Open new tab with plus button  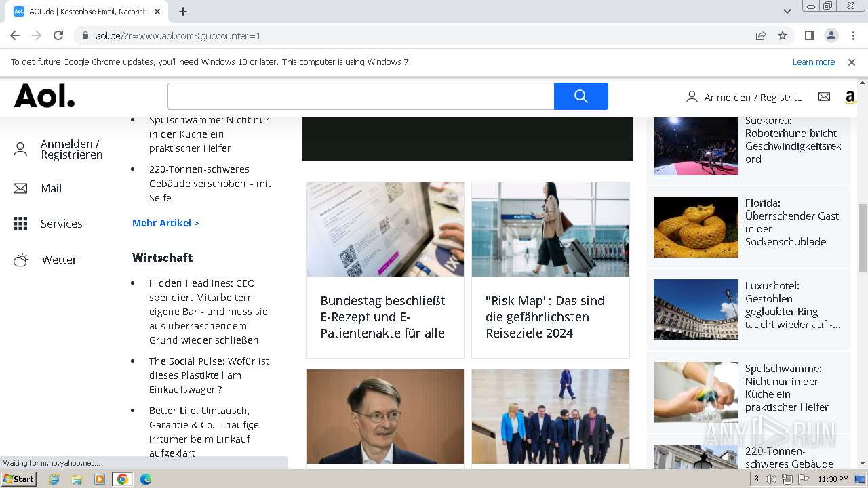click(x=183, y=12)
